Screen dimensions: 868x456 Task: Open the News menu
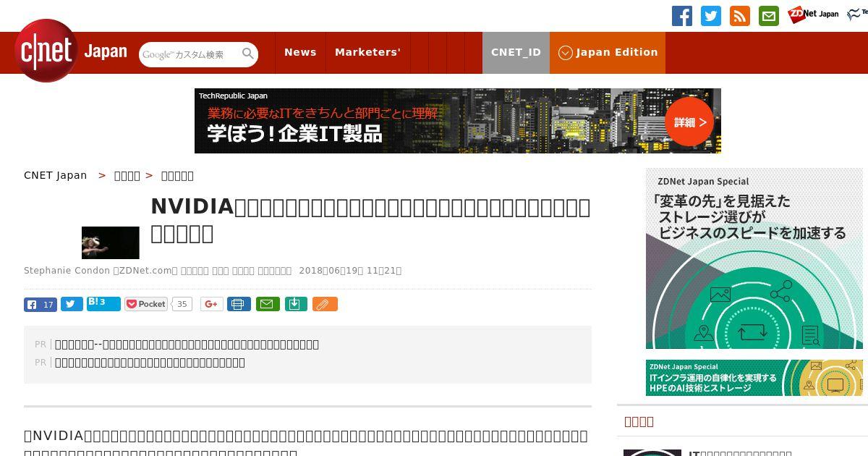coord(300,53)
